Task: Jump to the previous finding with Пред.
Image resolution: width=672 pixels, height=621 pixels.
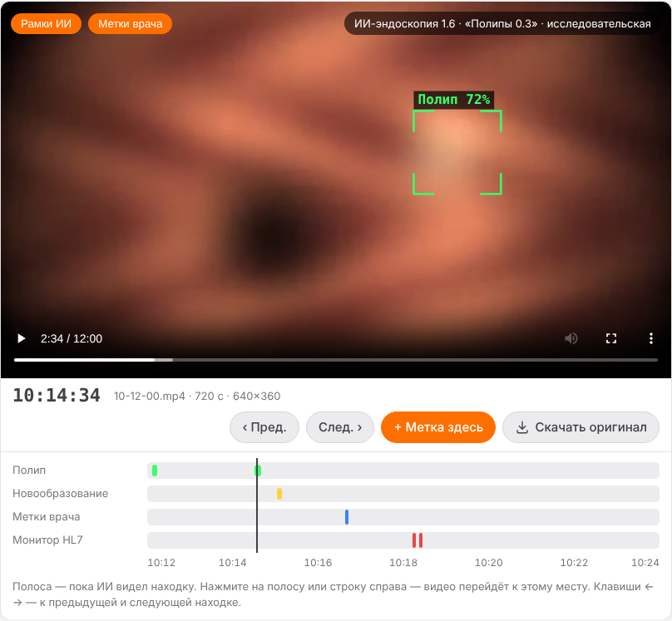Action: 264,427
